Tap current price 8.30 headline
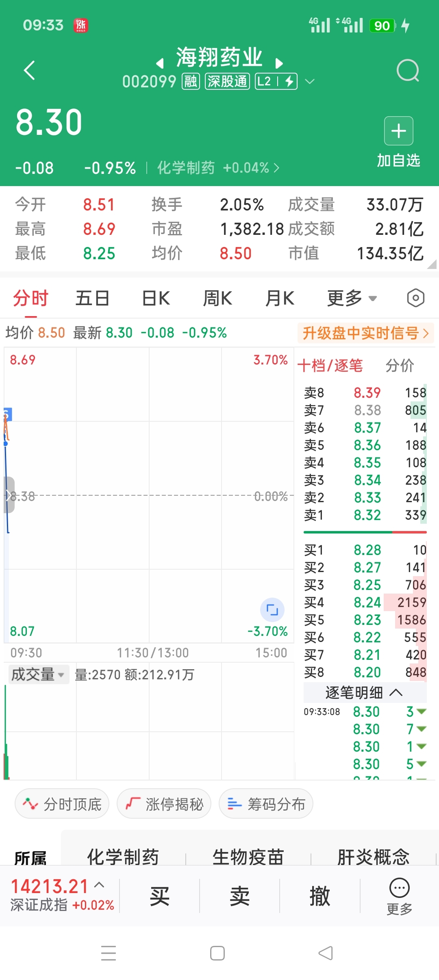Viewport: 439px width, 980px height. (x=49, y=122)
